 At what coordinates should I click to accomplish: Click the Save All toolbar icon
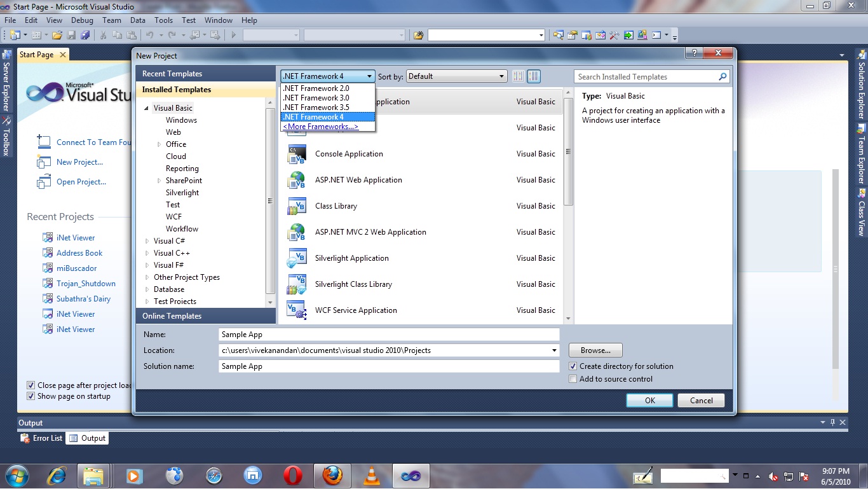[85, 35]
